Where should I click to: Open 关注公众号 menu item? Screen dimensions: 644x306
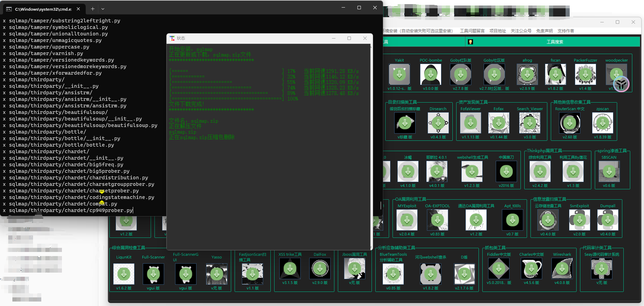521,31
